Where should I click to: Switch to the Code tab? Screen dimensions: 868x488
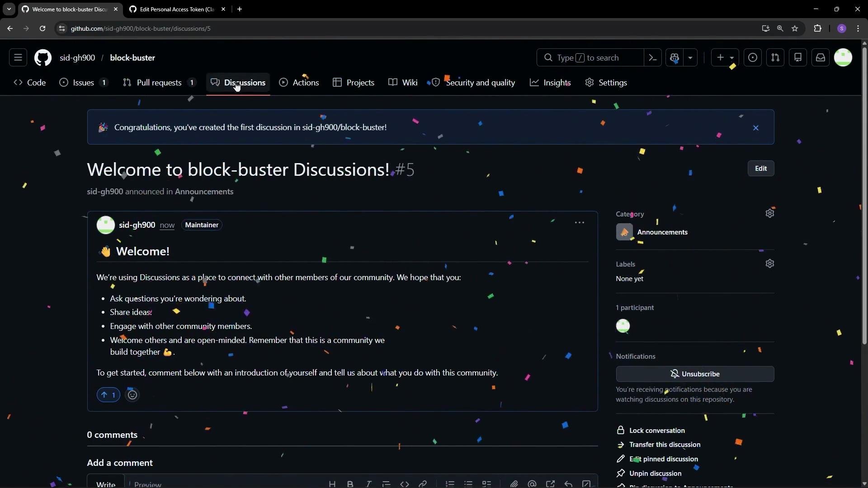(x=30, y=83)
